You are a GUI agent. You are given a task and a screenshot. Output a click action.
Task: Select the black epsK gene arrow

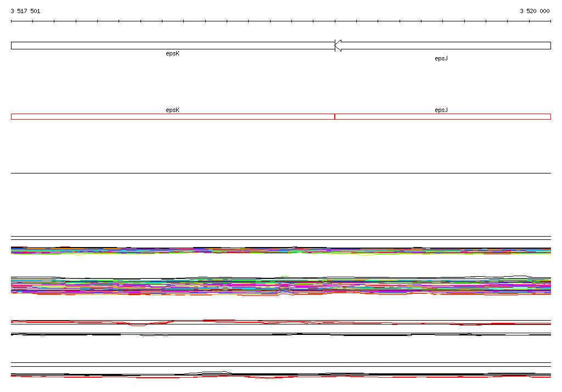(x=173, y=46)
